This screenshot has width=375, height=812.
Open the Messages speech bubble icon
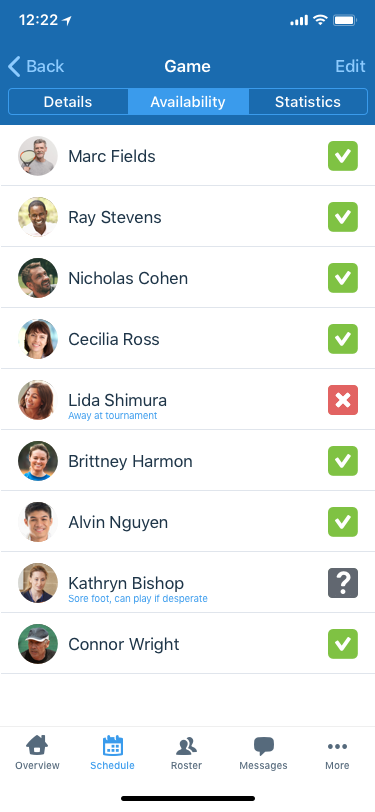[x=264, y=746]
